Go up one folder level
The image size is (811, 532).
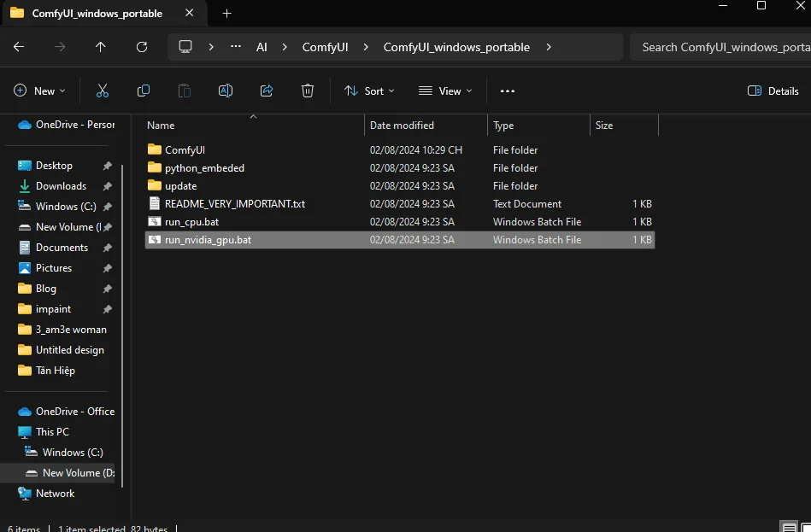click(100, 47)
